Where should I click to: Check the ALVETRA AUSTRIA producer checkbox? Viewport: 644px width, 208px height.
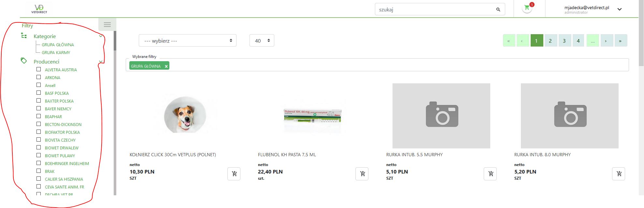coord(39,69)
